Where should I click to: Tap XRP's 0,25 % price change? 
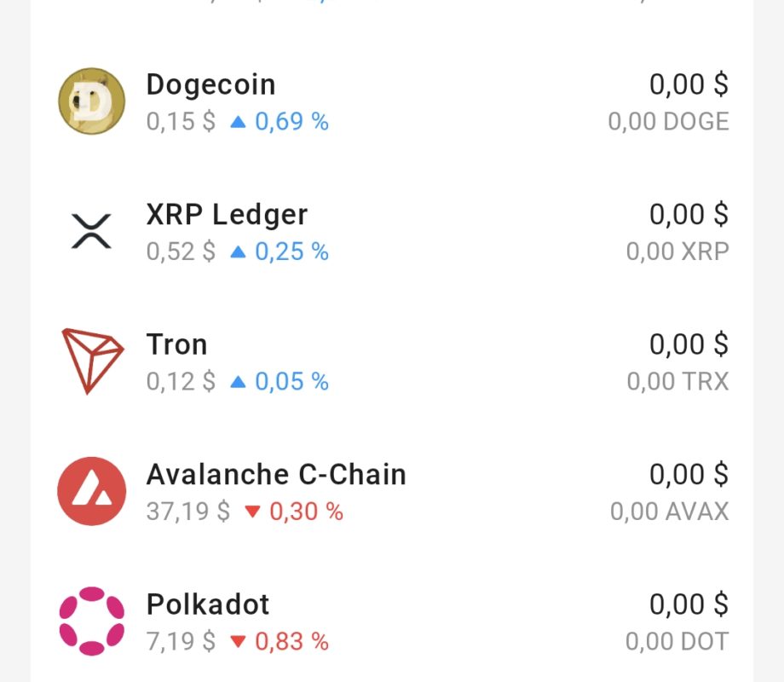(292, 251)
